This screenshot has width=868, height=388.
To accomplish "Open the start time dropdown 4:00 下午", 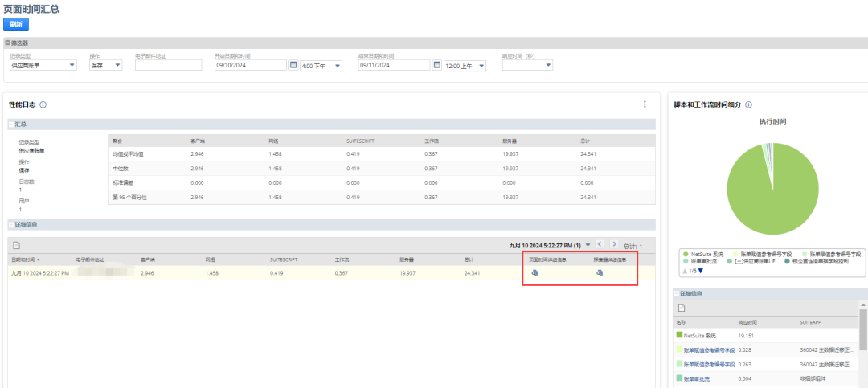I will (321, 66).
